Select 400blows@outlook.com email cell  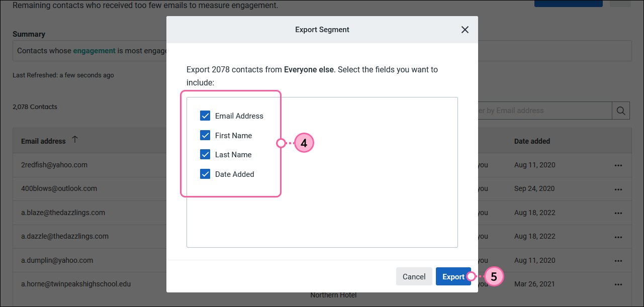pos(59,188)
